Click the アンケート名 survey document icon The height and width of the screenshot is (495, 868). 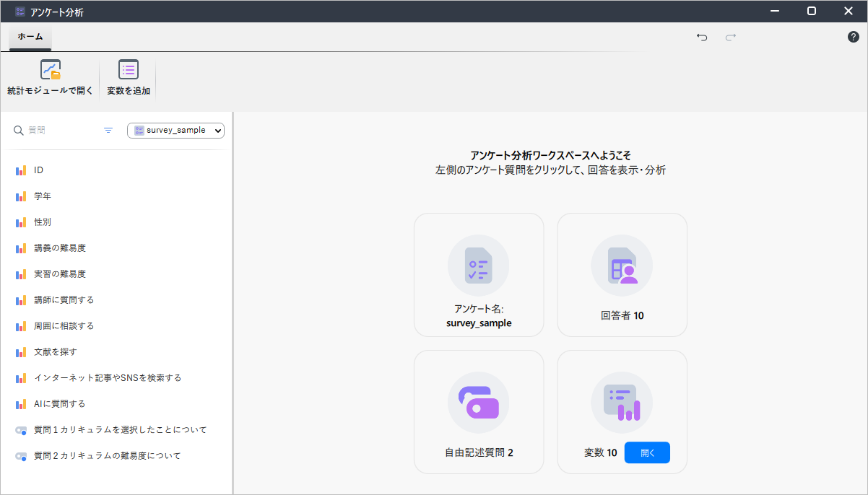point(478,266)
